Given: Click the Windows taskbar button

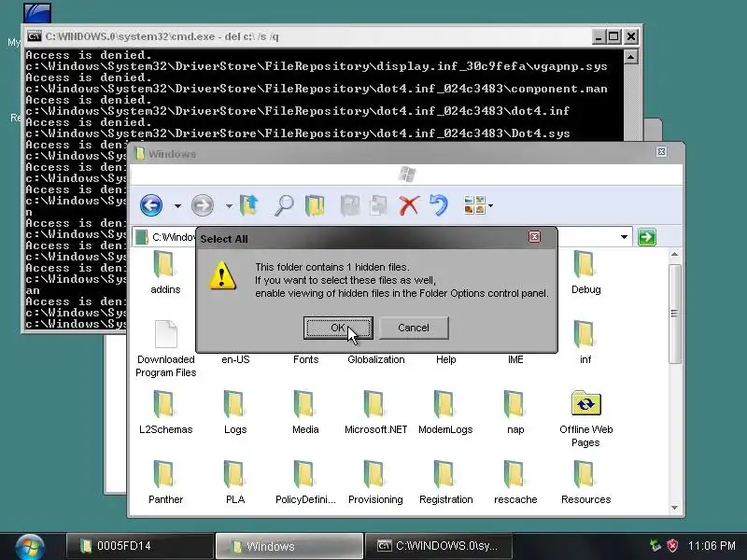Looking at the screenshot, I should pyautogui.click(x=289, y=546).
